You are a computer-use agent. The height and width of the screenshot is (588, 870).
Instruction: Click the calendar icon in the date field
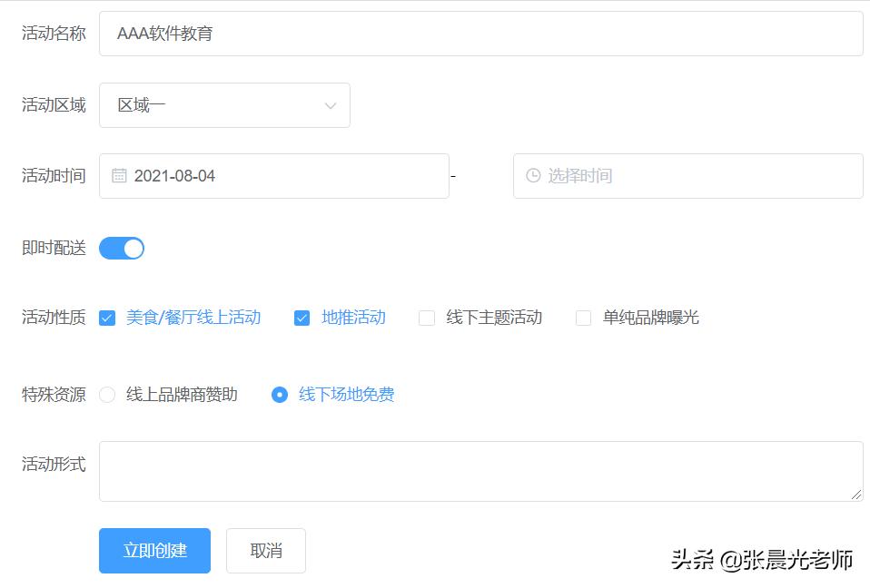tap(119, 176)
